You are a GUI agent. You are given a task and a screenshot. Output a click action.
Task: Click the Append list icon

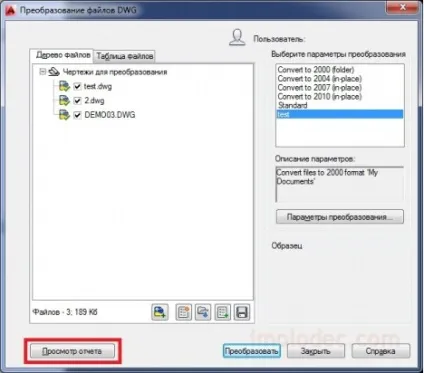pyautogui.click(x=222, y=312)
